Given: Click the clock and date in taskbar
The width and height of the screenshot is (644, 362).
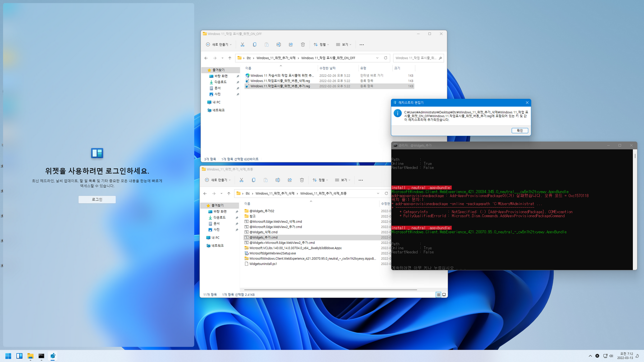Looking at the screenshot, I should click(x=625, y=356).
